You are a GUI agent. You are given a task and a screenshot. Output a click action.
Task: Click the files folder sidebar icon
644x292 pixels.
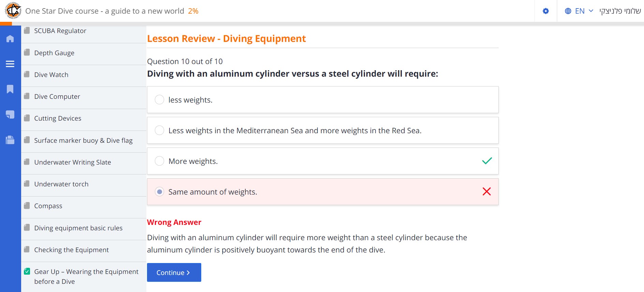click(10, 140)
